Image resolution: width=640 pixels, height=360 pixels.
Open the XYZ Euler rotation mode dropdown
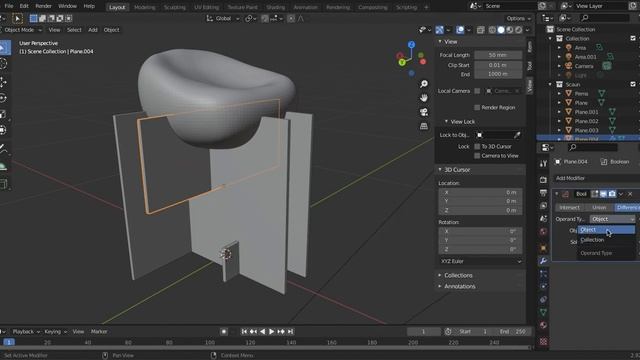(480, 261)
